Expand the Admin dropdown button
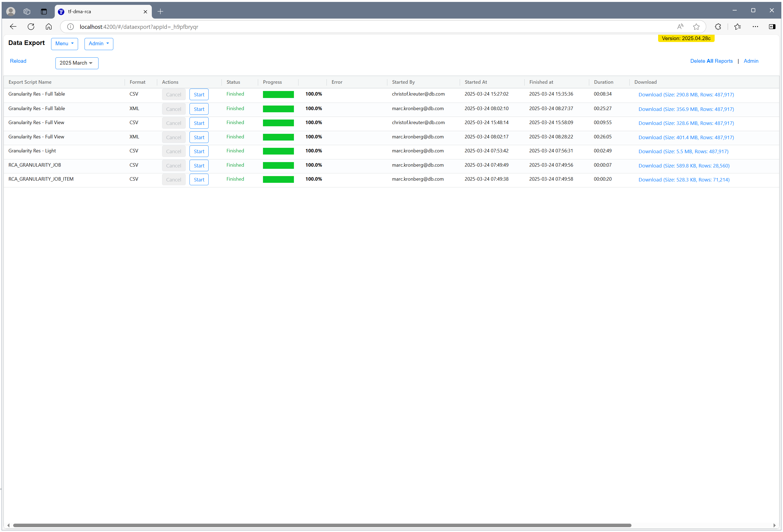This screenshot has height=532, width=783. tap(99, 44)
